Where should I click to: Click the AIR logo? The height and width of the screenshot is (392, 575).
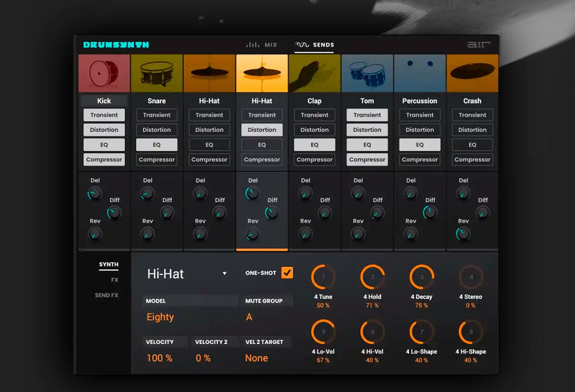[478, 45]
